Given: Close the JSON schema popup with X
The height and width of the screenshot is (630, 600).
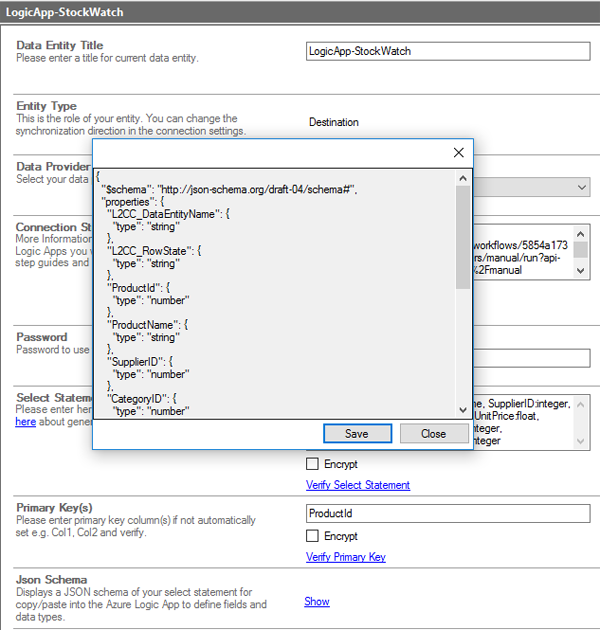Looking at the screenshot, I should coord(459,153).
